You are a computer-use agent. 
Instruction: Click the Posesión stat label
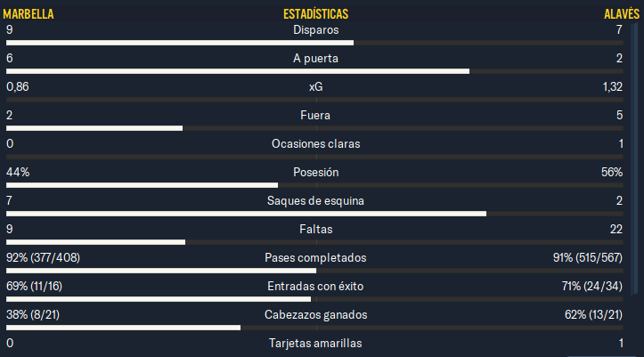click(316, 173)
